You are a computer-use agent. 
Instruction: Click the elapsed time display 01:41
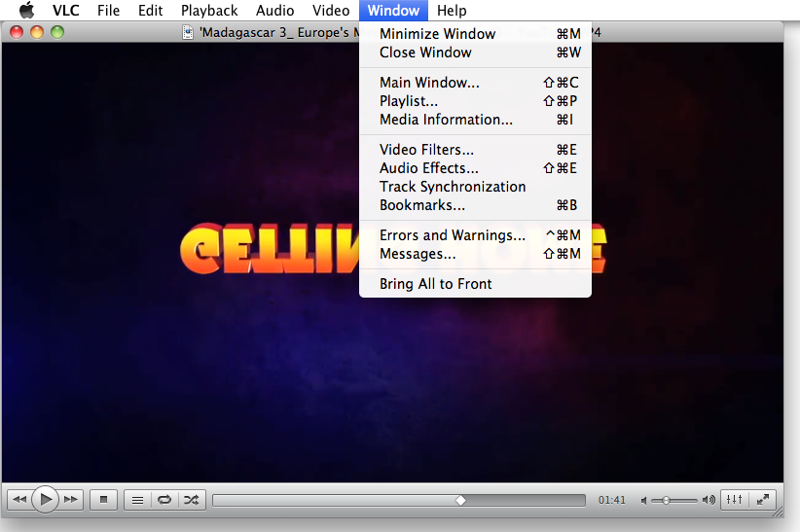pos(612,500)
